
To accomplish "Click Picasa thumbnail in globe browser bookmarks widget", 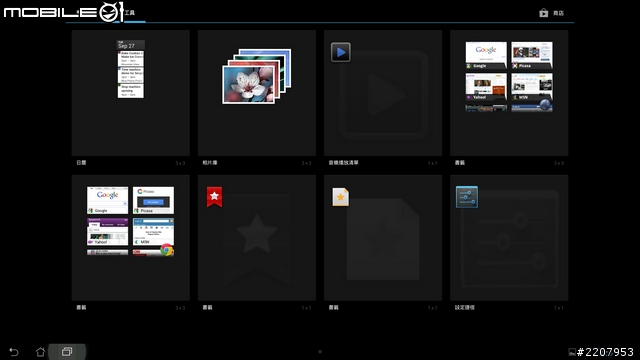I will pos(532,55).
